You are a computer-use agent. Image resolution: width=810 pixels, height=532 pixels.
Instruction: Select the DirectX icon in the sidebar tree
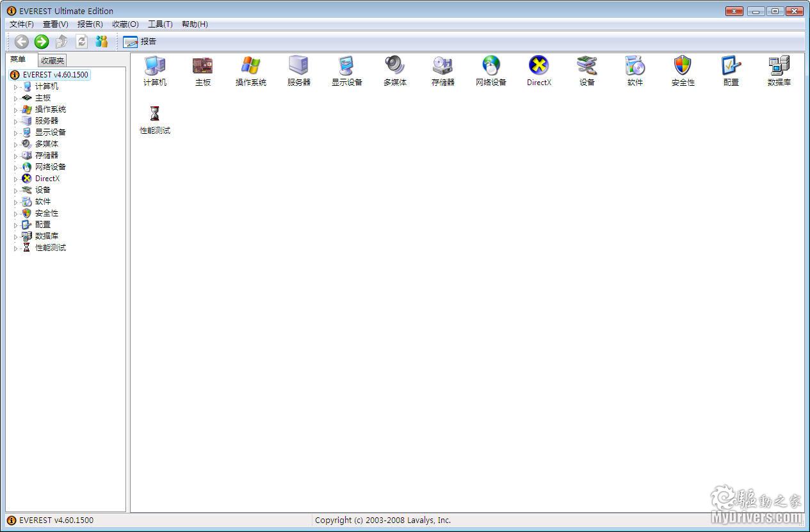tap(27, 179)
